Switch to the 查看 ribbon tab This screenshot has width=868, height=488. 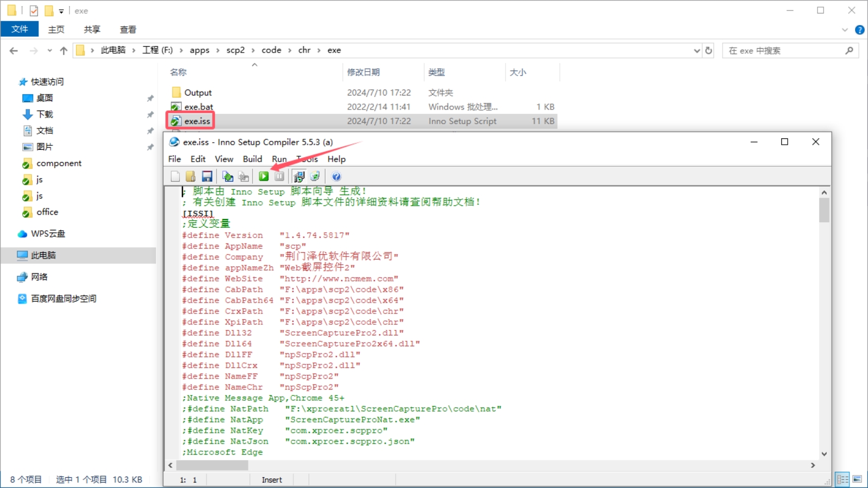128,29
